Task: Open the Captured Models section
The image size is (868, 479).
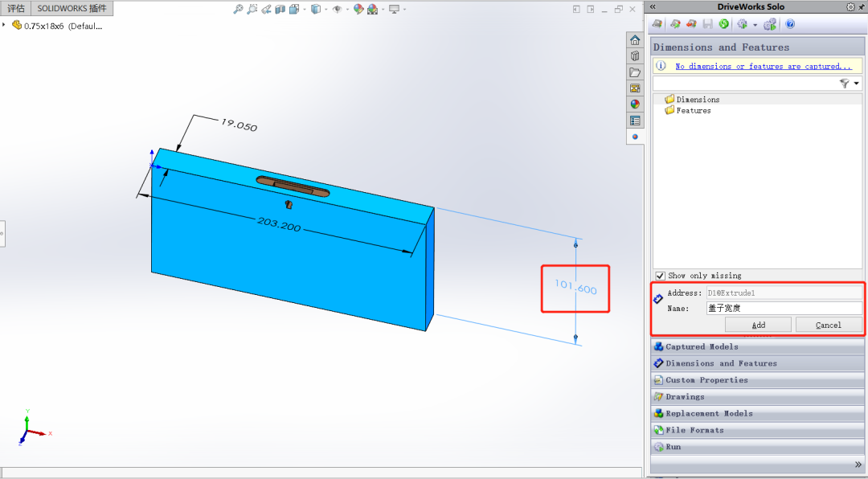Action: [x=757, y=346]
